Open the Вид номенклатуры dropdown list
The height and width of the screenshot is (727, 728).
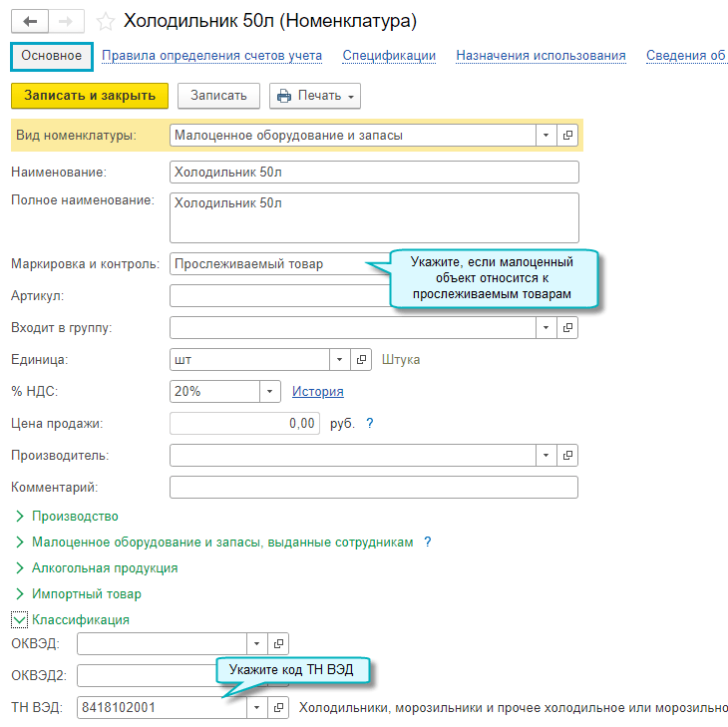pyautogui.click(x=546, y=135)
